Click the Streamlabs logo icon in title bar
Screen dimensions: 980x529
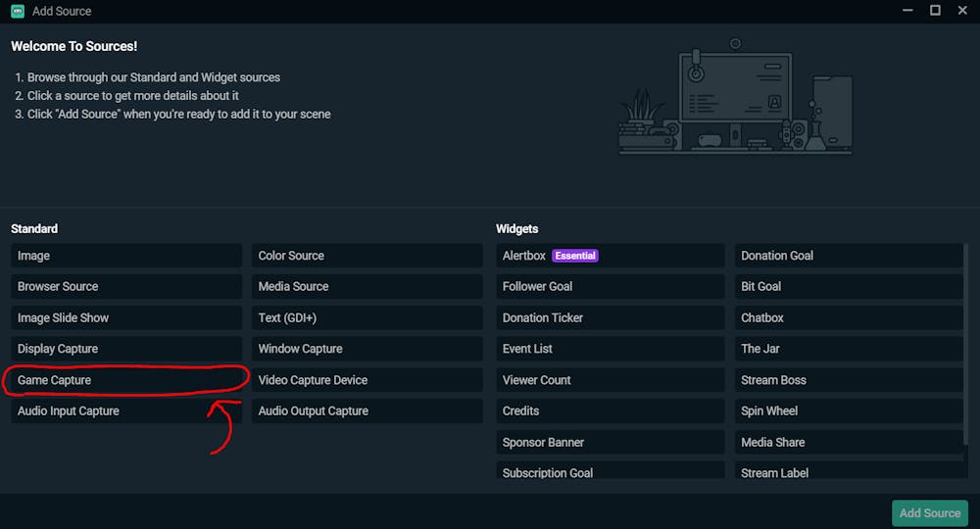[x=18, y=11]
